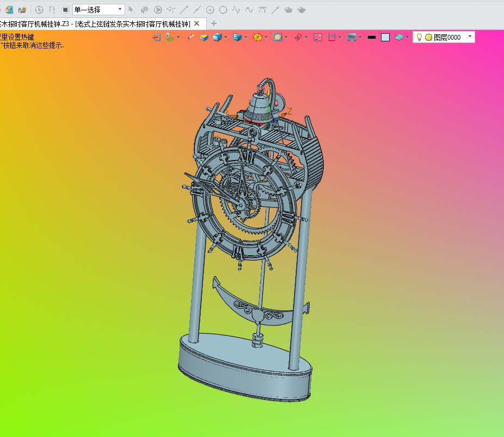Image resolution: width=504 pixels, height=437 pixels.
Task: Click the light blue face color swatch
Action: coord(385,37)
